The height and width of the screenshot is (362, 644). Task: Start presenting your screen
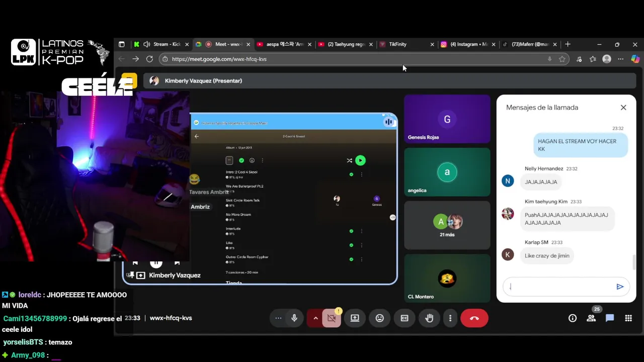click(355, 318)
